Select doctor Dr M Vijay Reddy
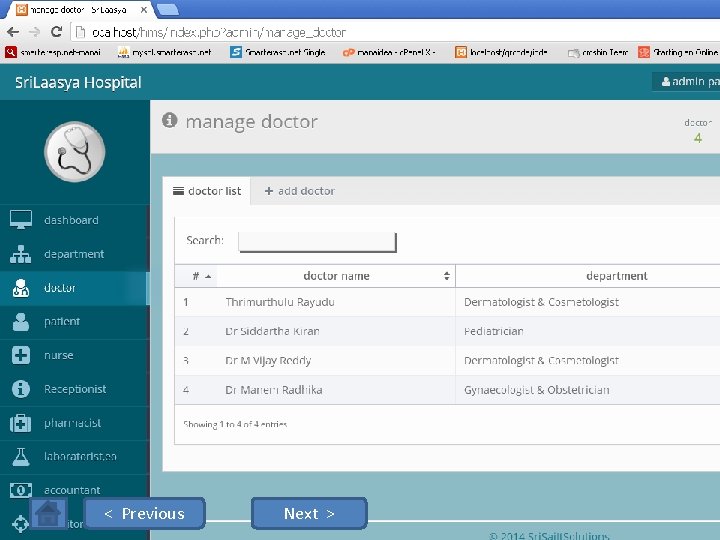 (x=268, y=360)
